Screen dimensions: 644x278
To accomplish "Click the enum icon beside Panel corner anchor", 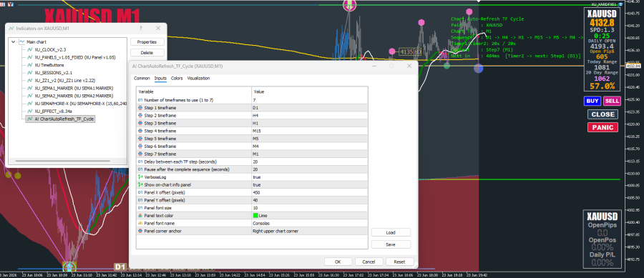I will pyautogui.click(x=140, y=231).
